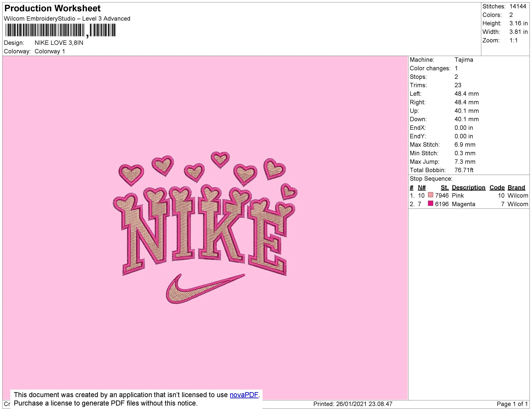Select the 'Colorway 1' value

[50, 51]
